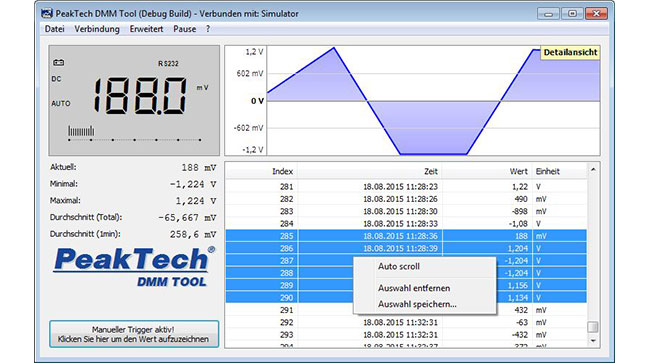Click the first waveform peak on the chart
The width and height of the screenshot is (650, 363).
click(x=334, y=48)
